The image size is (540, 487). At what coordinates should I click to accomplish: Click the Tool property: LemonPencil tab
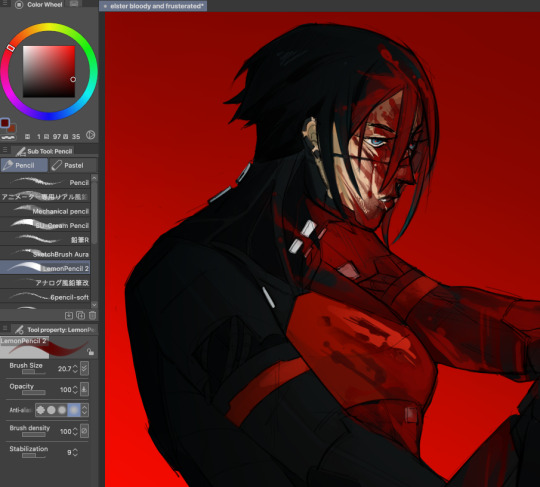(x=55, y=330)
